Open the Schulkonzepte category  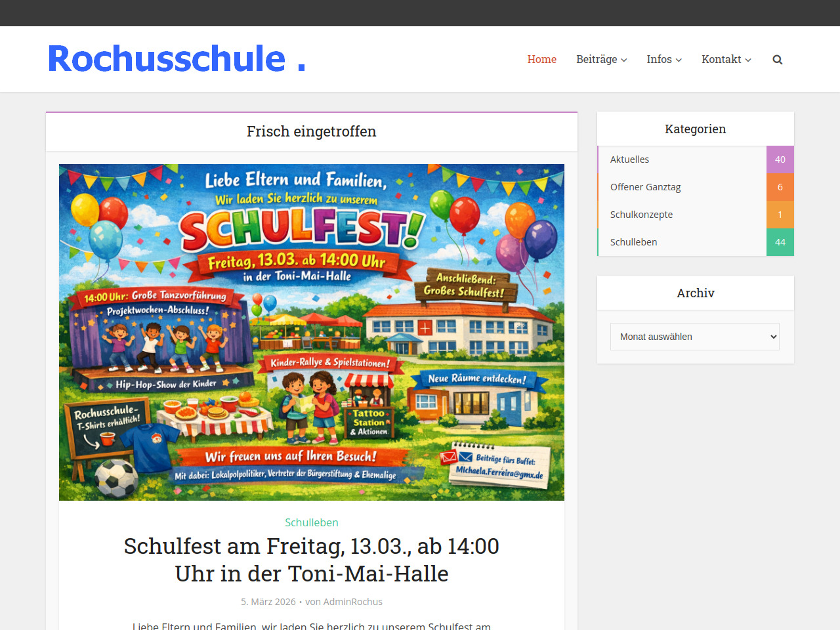(641, 215)
